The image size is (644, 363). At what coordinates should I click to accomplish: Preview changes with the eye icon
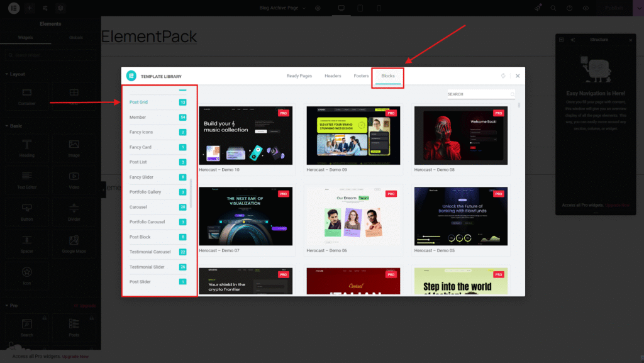586,8
